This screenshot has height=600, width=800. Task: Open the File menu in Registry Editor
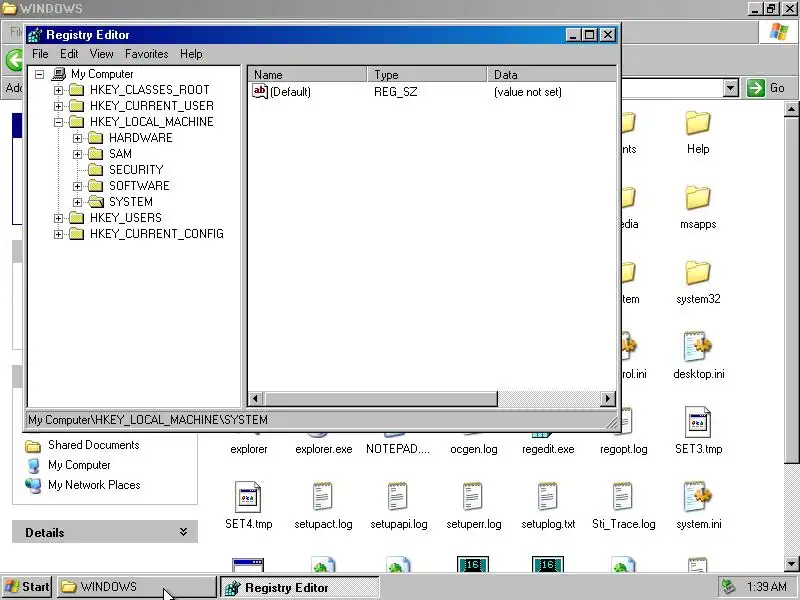[x=40, y=54]
